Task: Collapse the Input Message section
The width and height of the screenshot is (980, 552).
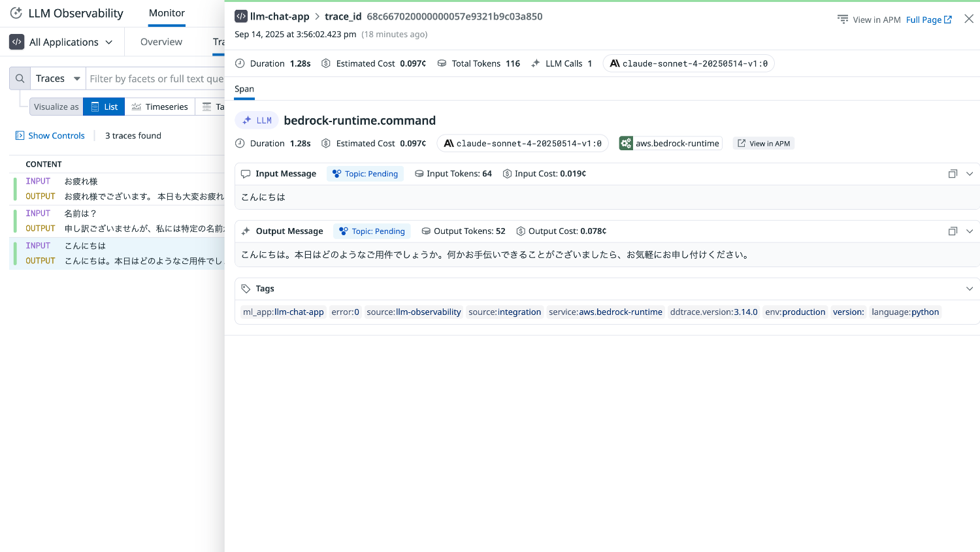Action: (970, 174)
